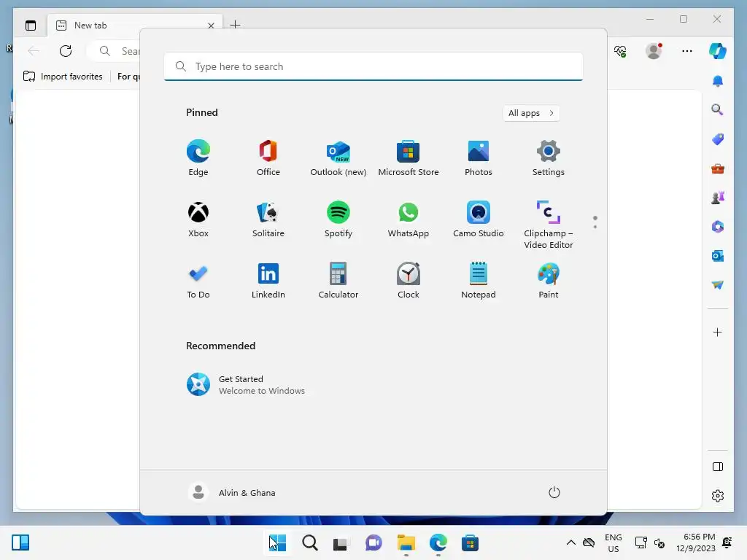Open the Chat app on taskbar
Viewport: 747px width, 560px height.
coord(373,542)
